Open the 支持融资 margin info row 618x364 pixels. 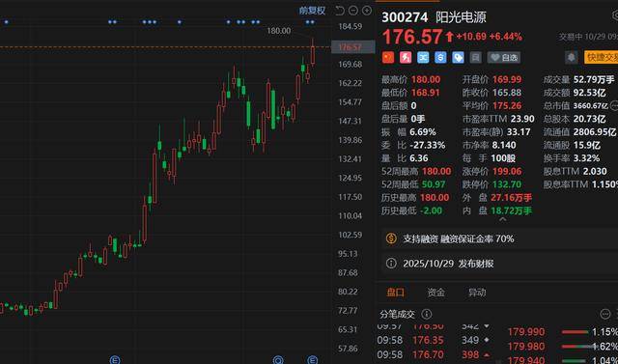click(x=500, y=238)
